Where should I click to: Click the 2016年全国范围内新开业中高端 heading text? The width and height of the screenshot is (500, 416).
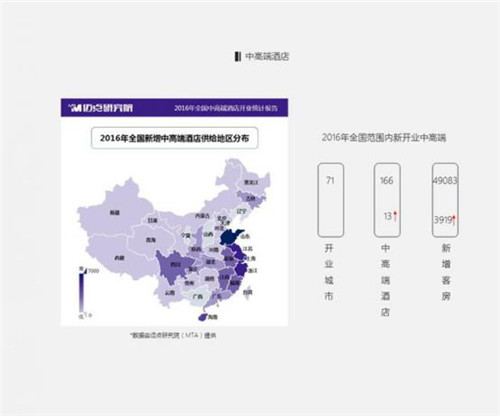[x=384, y=137]
